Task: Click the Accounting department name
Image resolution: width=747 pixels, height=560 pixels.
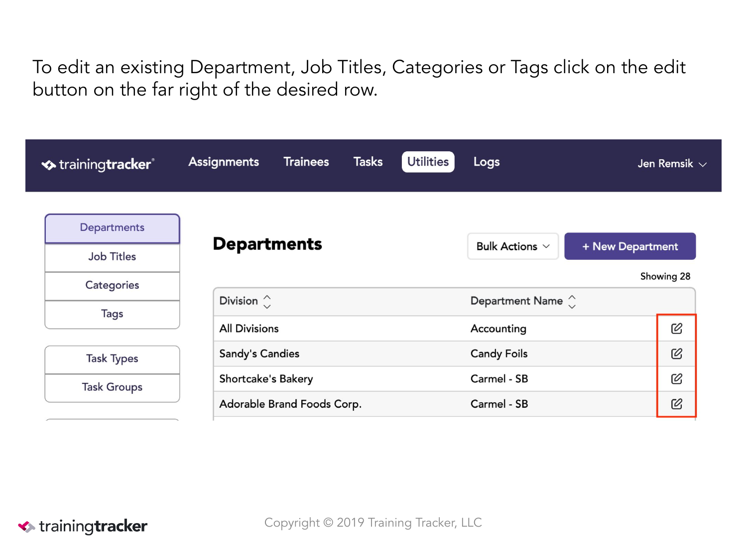Action: pos(498,329)
